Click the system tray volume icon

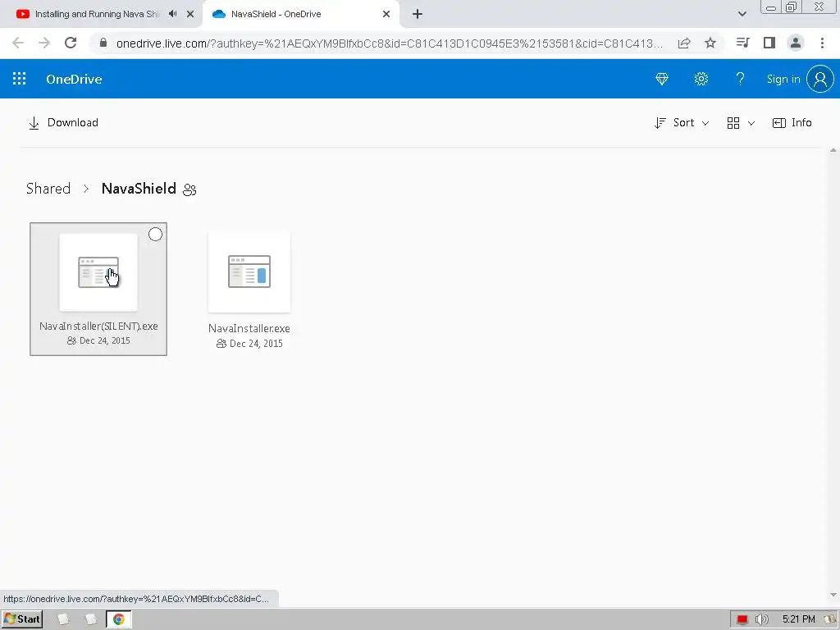pyautogui.click(x=761, y=619)
